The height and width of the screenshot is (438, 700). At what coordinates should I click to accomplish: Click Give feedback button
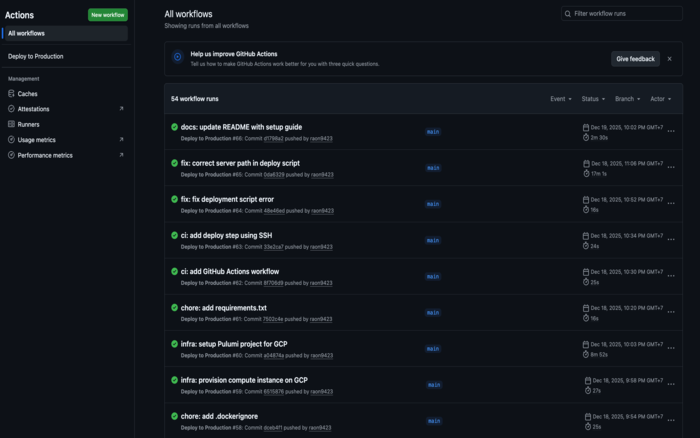pos(635,59)
